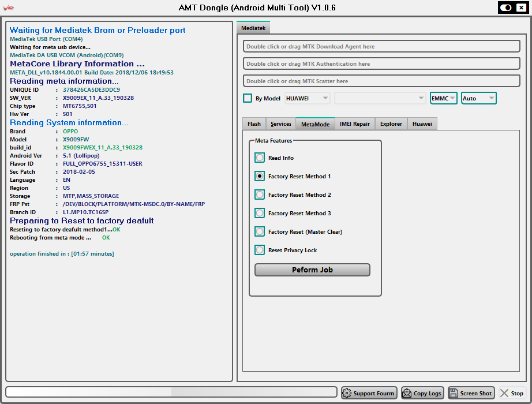
Task: Click Flavor ID value FULL_OPPO6755_15311-USER
Action: tap(103, 164)
